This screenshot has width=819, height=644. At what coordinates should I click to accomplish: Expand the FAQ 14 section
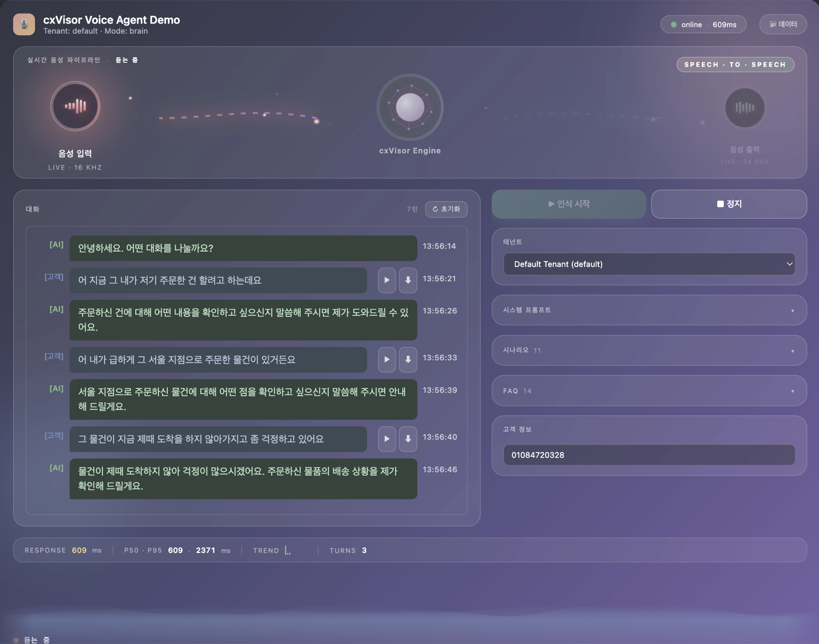point(649,391)
